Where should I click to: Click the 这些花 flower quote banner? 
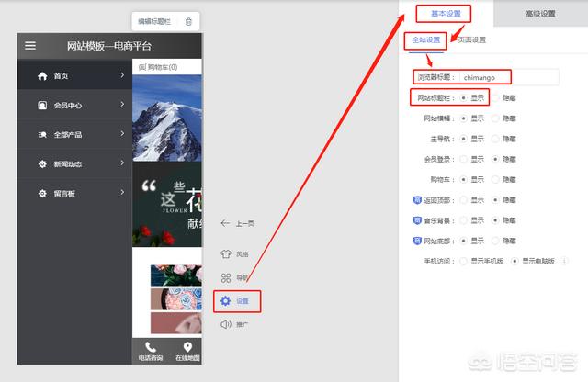[167, 204]
